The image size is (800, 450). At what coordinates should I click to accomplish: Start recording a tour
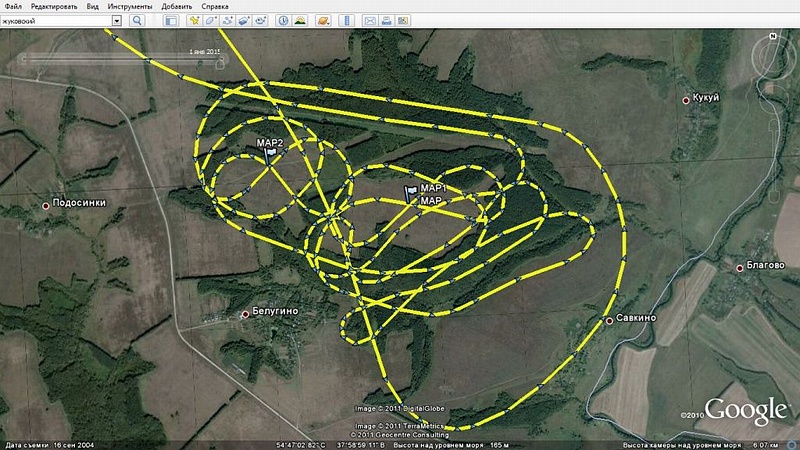click(264, 20)
